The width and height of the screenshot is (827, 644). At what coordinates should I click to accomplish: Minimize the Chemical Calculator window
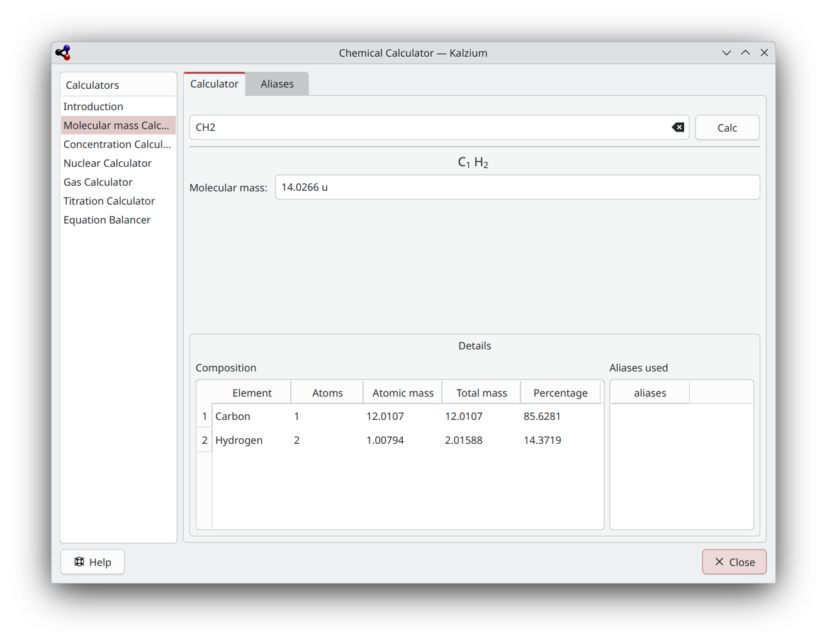tap(726, 53)
